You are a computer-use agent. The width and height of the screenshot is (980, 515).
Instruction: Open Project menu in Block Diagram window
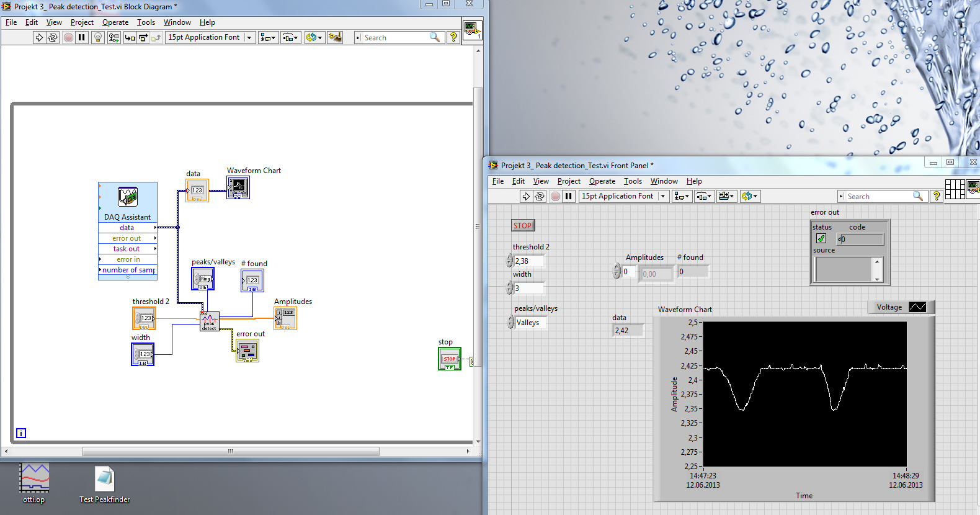tap(82, 22)
